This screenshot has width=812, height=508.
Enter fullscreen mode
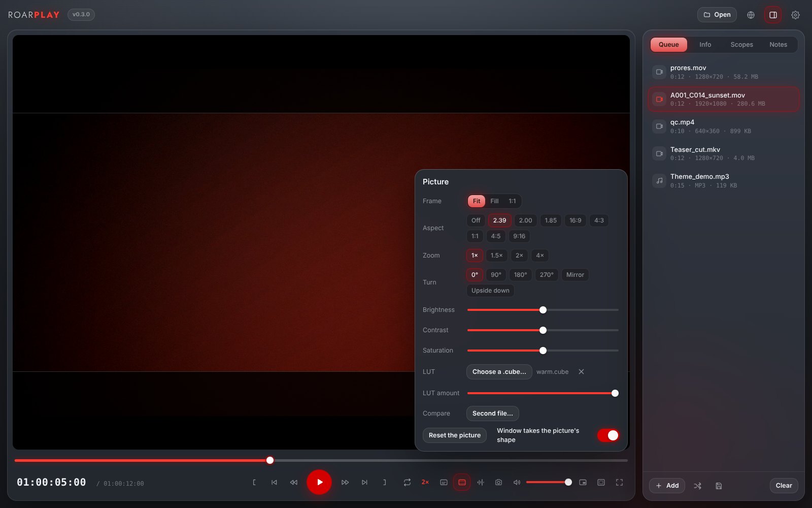tap(619, 482)
